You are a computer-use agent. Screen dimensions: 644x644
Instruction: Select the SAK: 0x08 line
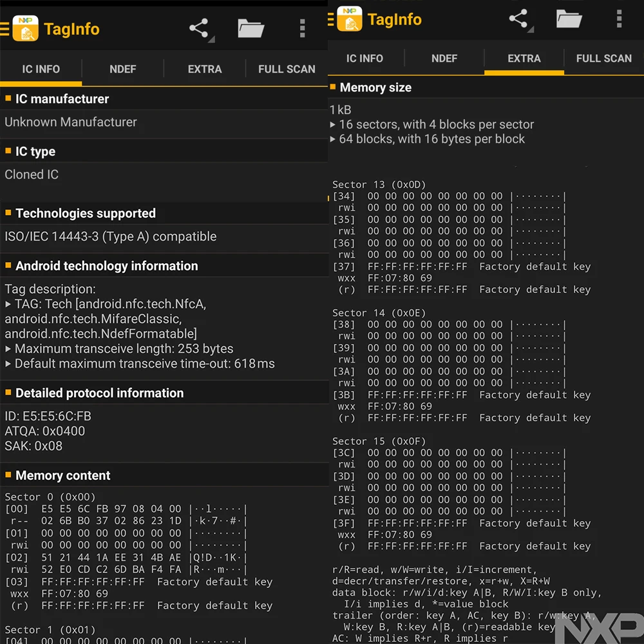point(33,446)
